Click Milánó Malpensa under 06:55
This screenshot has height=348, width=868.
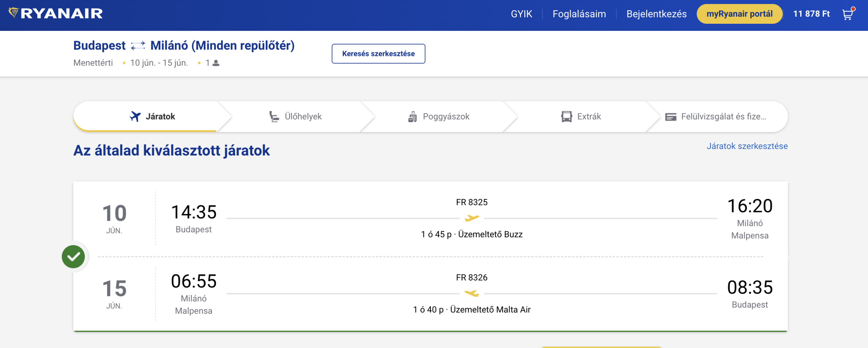pyautogui.click(x=194, y=305)
